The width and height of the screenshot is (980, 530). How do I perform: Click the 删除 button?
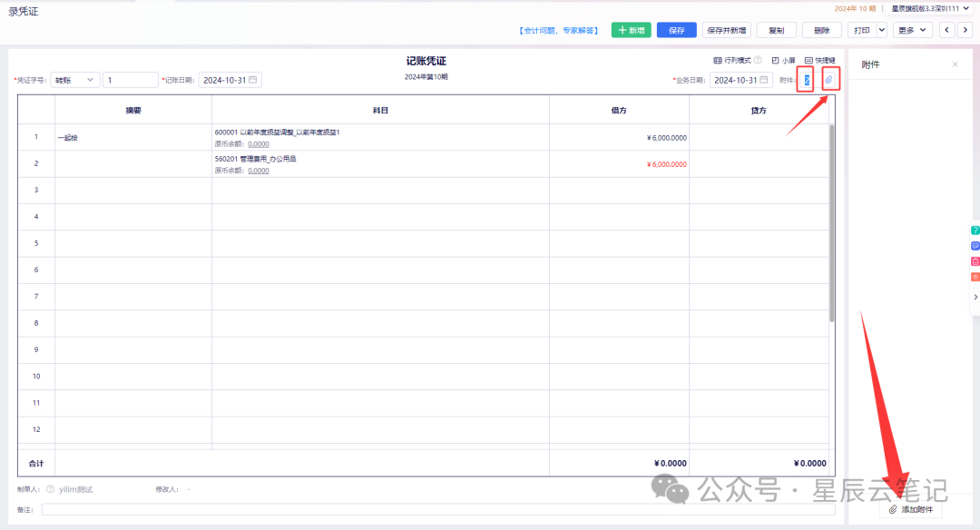822,30
